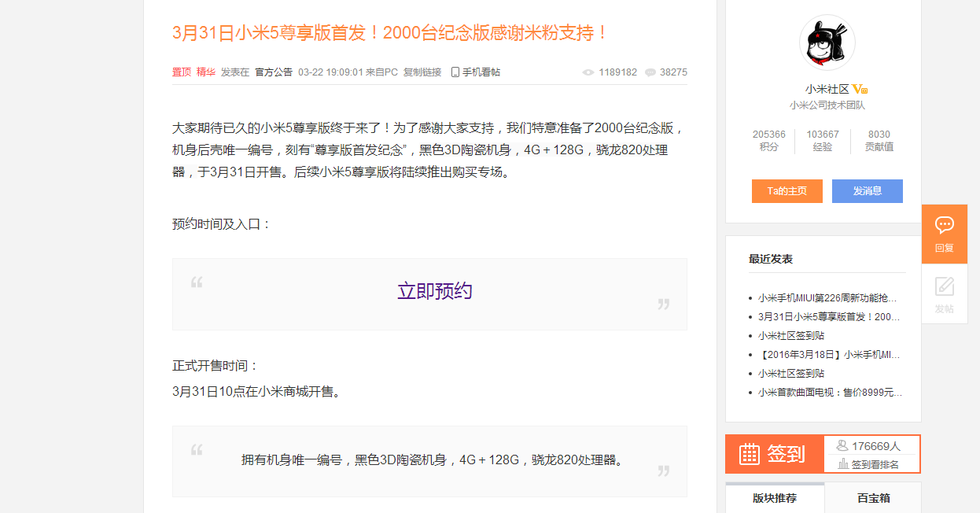Click the 发消息 message button
The width and height of the screenshot is (980, 513).
point(868,191)
